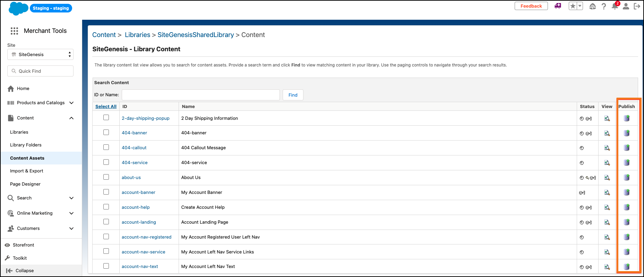Open the SiteGenesisSharedLibrary breadcrumb link
Image resolution: width=644 pixels, height=277 pixels.
pyautogui.click(x=196, y=35)
